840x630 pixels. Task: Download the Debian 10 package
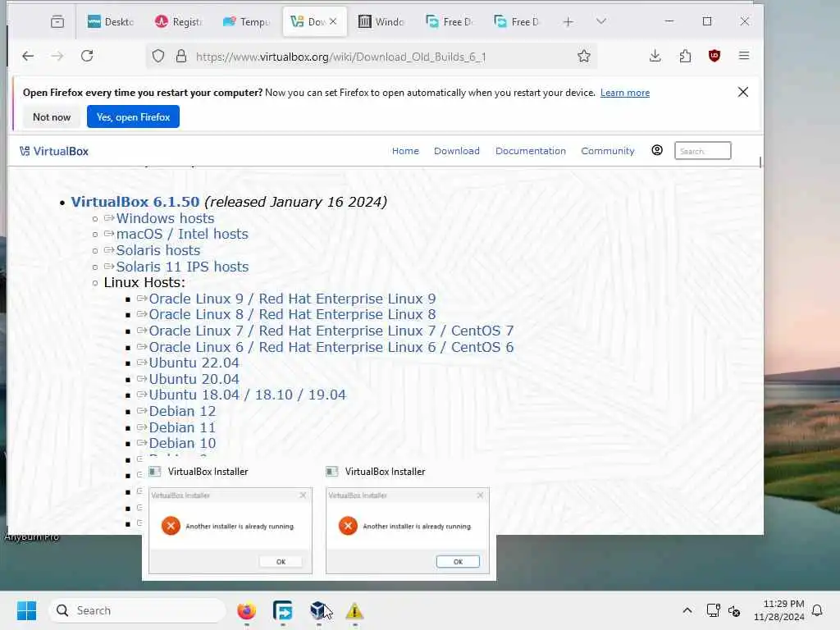click(182, 443)
